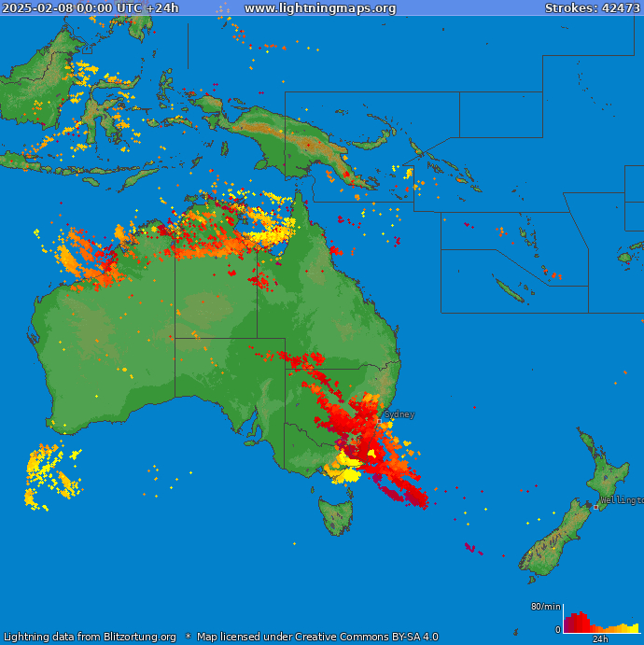Click the orange strike cluster off northwest Australia
Image resolution: width=644 pixels, height=645 pixels.
[x=79, y=262]
